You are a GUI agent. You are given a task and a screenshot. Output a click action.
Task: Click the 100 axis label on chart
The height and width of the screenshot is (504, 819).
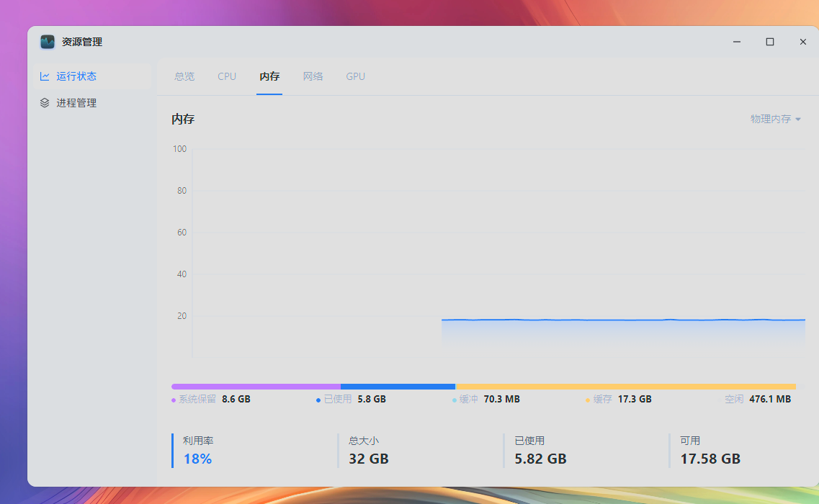click(179, 149)
